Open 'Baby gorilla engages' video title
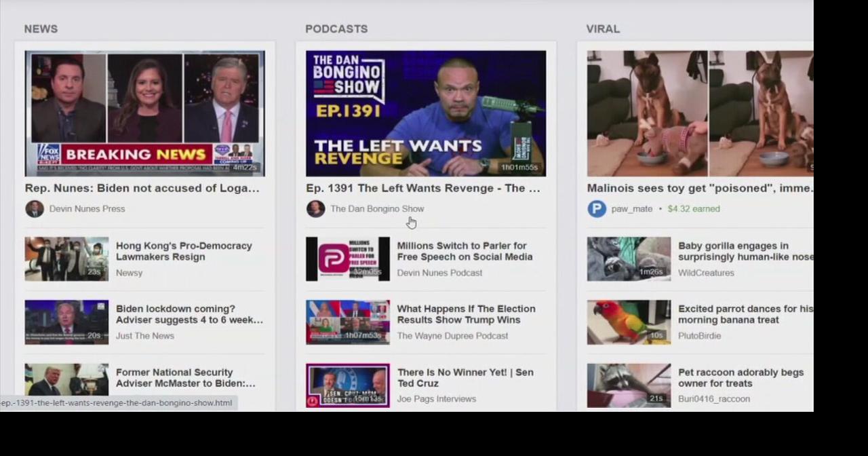 (745, 251)
